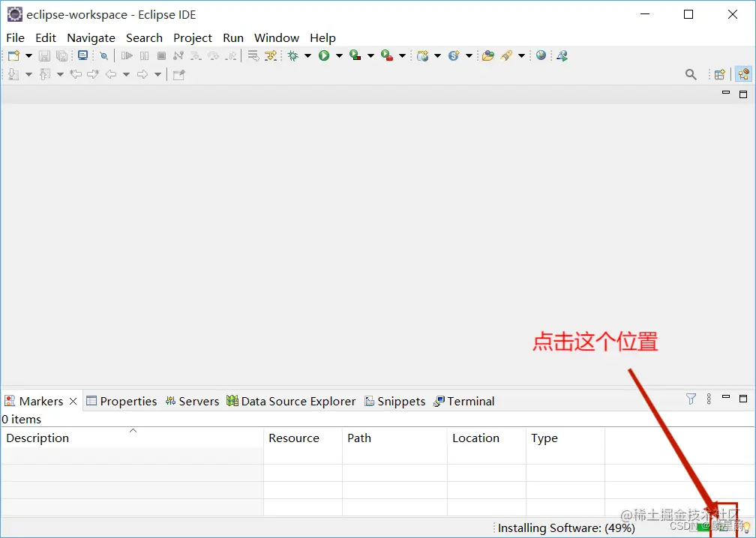Image resolution: width=756 pixels, height=538 pixels.
Task: Click the Markers view Filter funnel icon
Action: point(691,399)
